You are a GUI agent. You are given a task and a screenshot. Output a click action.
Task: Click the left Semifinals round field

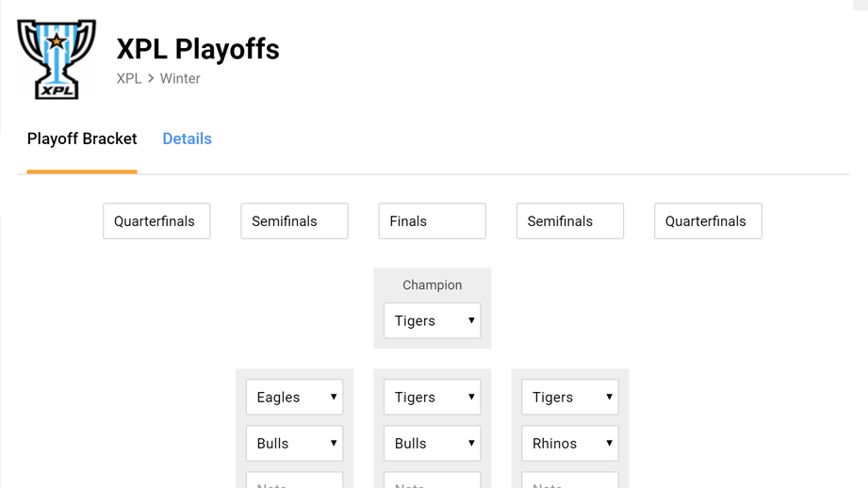294,221
